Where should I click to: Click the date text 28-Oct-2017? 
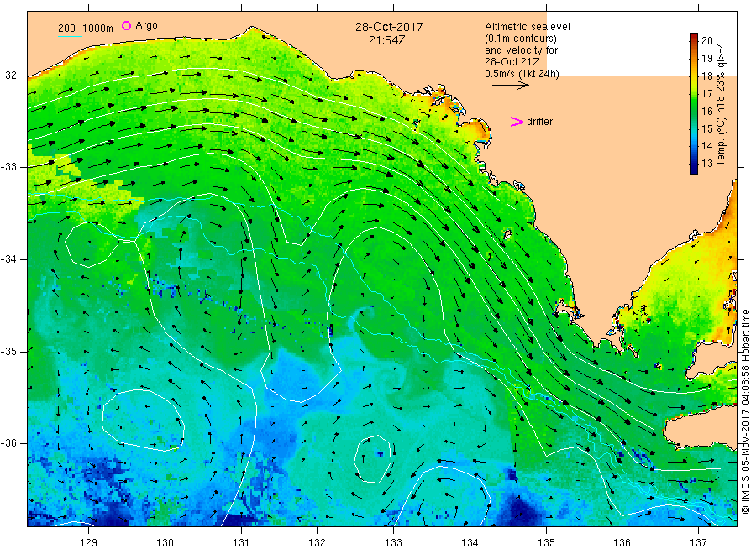click(x=389, y=27)
